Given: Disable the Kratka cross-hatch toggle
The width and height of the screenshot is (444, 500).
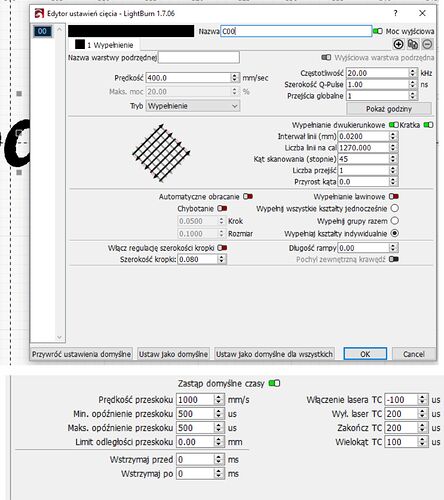Looking at the screenshot, I should pos(428,125).
